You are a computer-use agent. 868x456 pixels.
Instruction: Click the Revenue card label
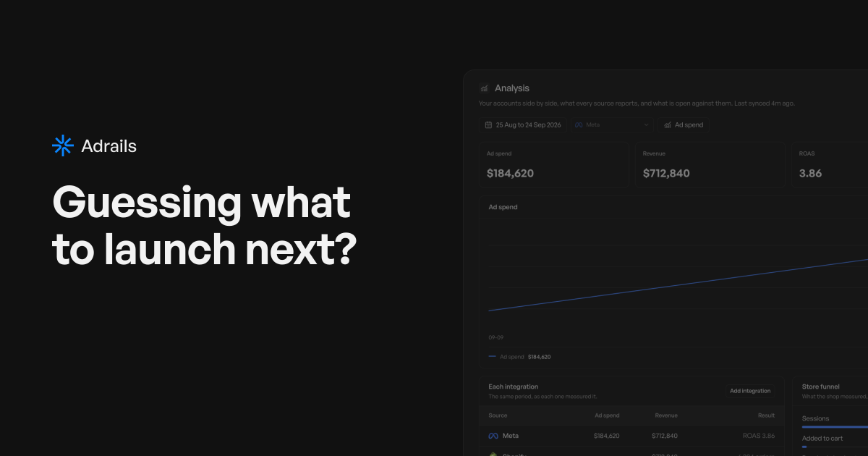(654, 153)
